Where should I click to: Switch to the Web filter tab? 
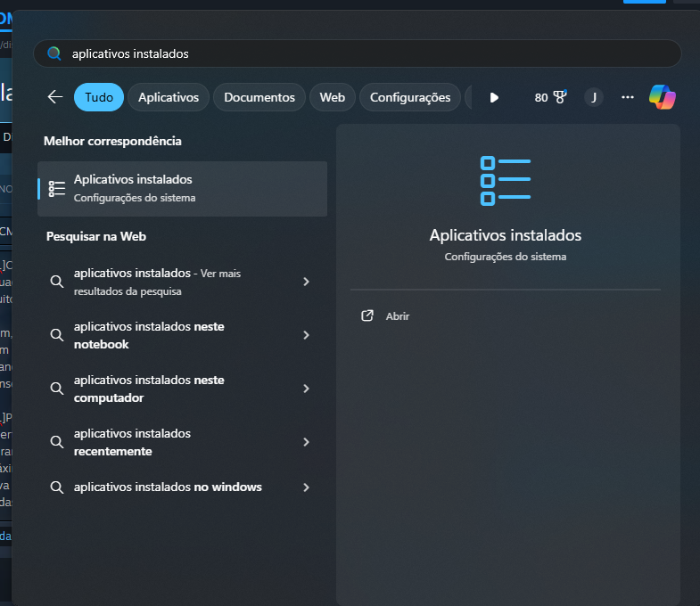(x=332, y=97)
